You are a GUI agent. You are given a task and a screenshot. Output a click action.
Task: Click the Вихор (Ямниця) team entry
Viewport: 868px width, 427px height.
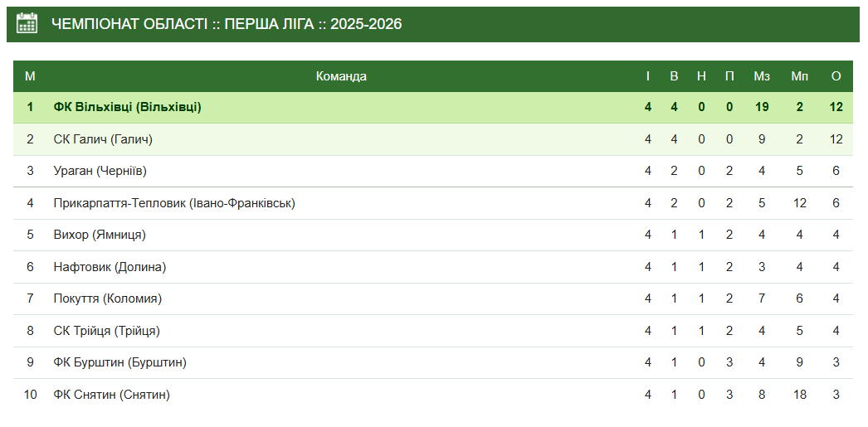(100, 235)
